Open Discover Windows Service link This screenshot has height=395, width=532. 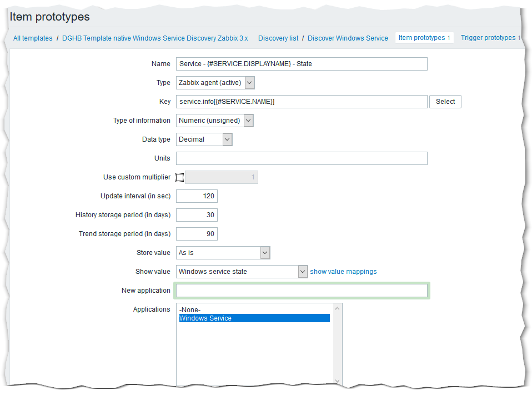click(x=348, y=38)
